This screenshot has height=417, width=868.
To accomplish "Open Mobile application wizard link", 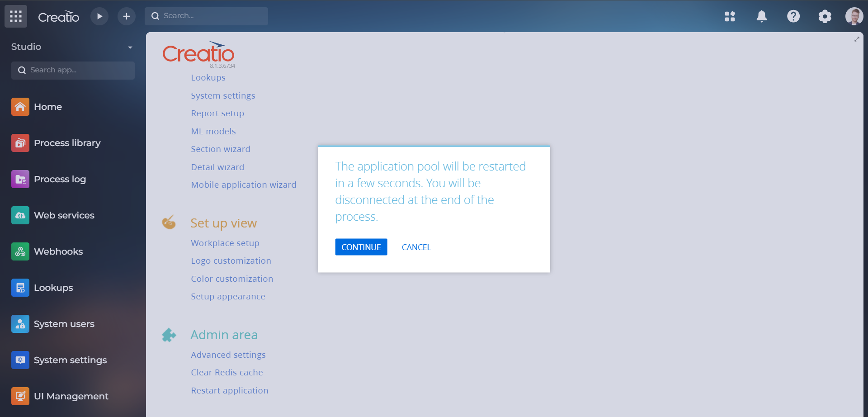I will pyautogui.click(x=244, y=185).
